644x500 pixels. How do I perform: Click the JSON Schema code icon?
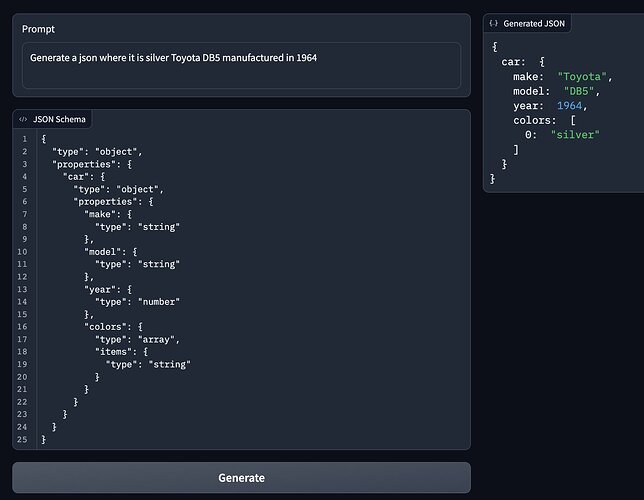(x=23, y=119)
